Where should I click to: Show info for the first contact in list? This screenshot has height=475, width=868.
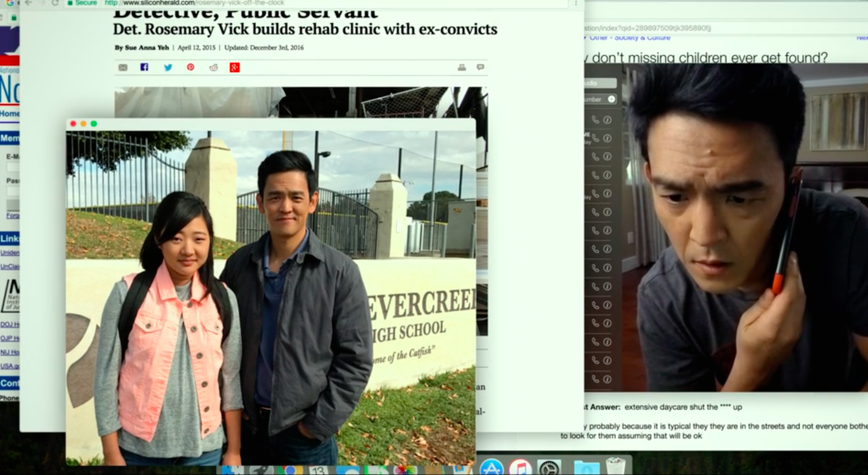607,120
